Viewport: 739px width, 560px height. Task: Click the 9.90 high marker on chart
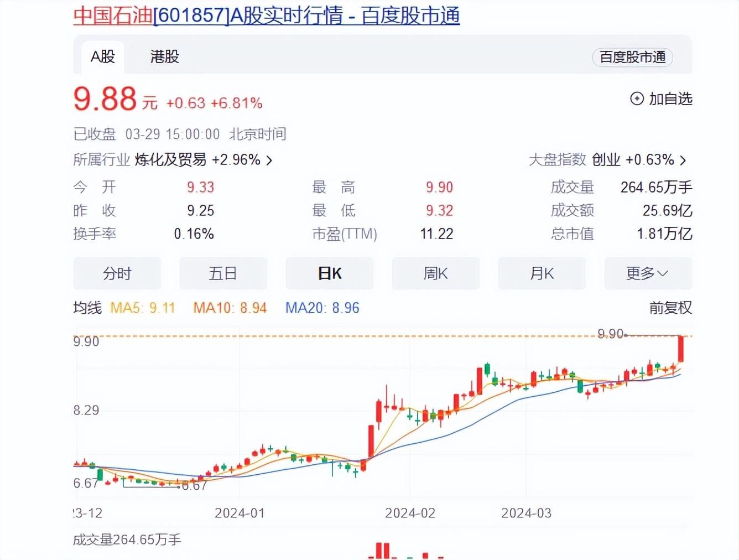click(x=611, y=334)
